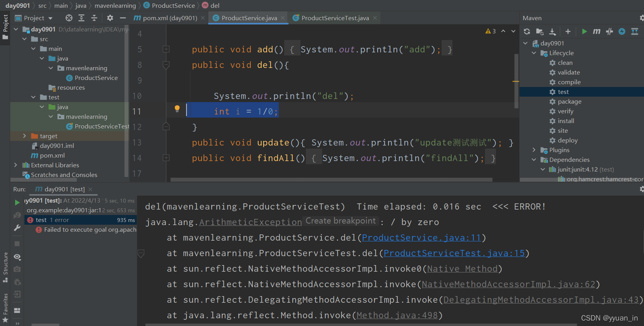This screenshot has height=326, width=644.
Task: Open the editor warnings indicator
Action: (x=490, y=31)
